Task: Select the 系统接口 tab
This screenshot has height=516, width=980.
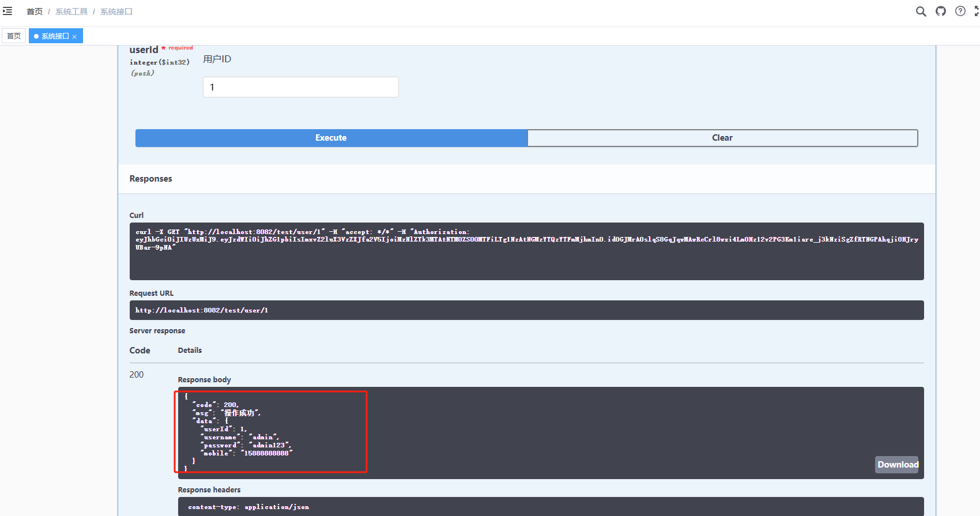Action: (55, 36)
